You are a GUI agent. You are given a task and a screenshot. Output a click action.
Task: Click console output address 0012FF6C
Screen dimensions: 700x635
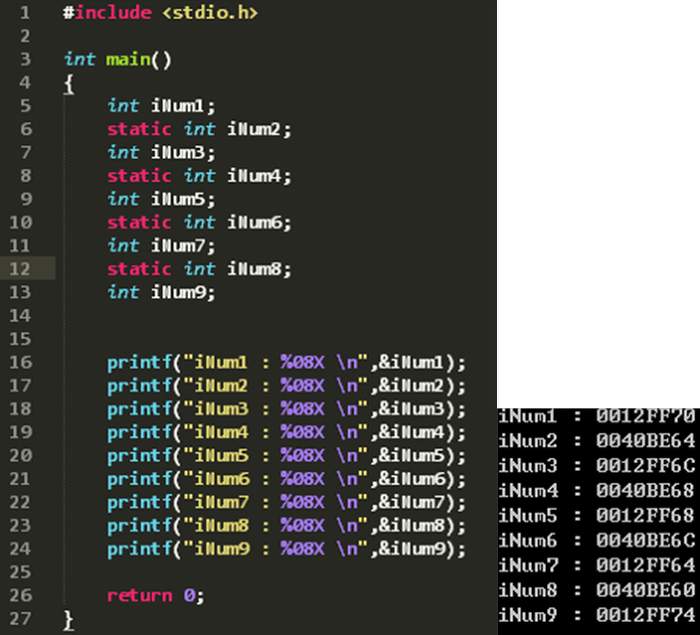(x=646, y=466)
